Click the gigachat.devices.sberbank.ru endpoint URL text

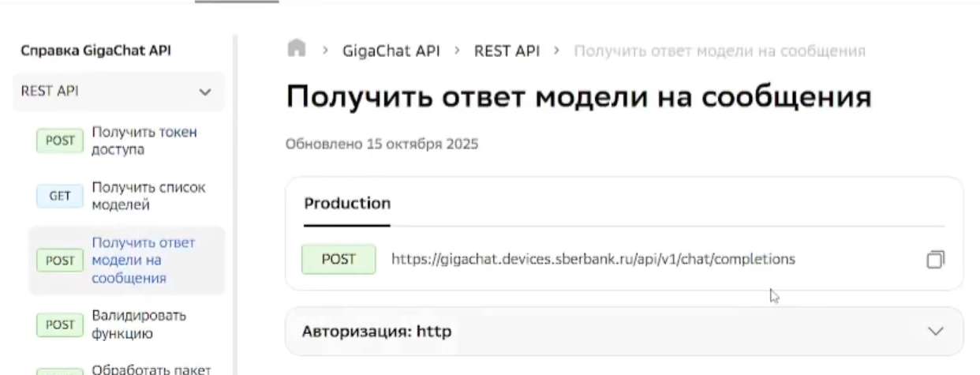point(593,259)
